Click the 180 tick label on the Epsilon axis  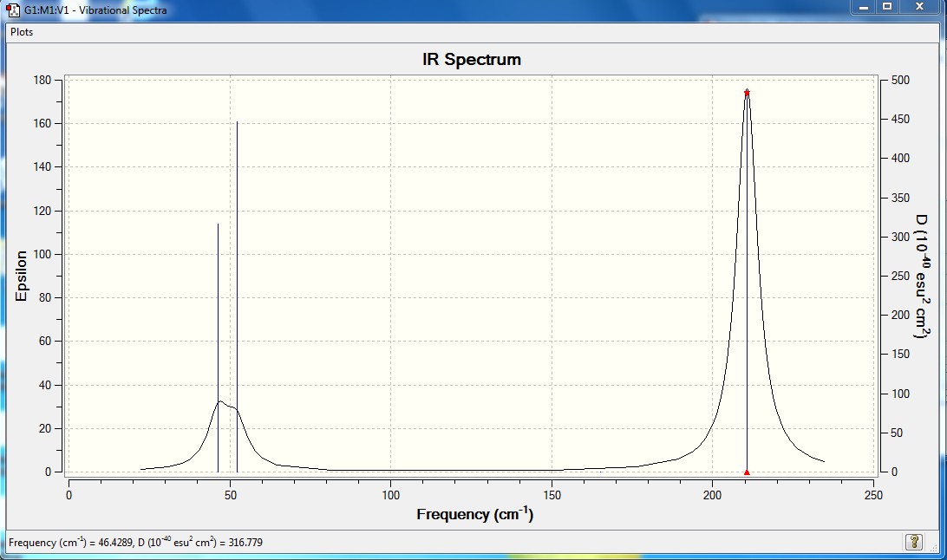tap(42, 81)
